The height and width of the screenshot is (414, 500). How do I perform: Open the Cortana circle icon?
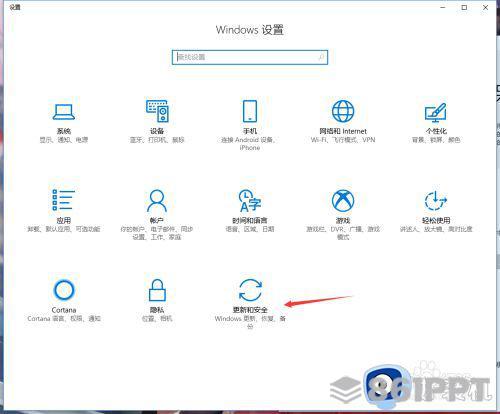point(64,290)
